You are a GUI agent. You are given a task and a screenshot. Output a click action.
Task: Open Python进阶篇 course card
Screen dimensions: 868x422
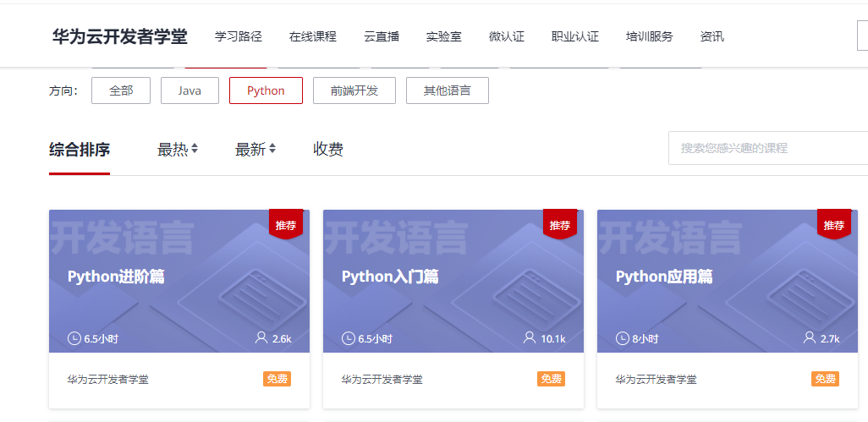pos(179,310)
